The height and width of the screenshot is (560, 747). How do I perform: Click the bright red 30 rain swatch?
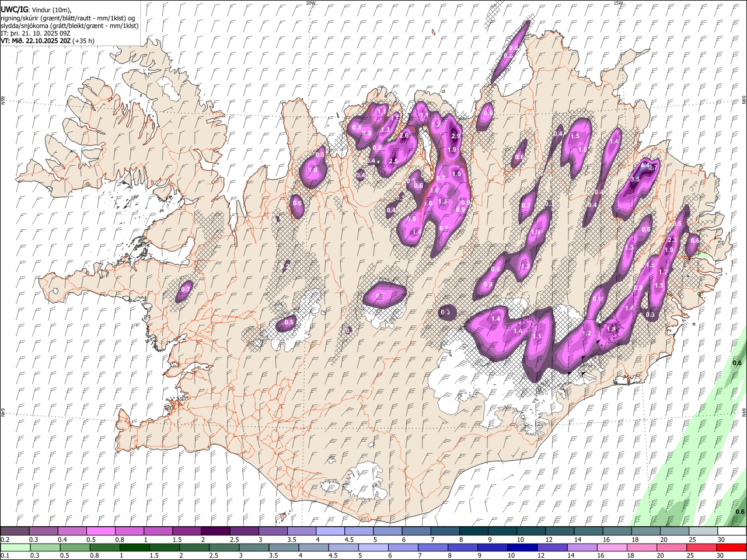tap(731, 548)
